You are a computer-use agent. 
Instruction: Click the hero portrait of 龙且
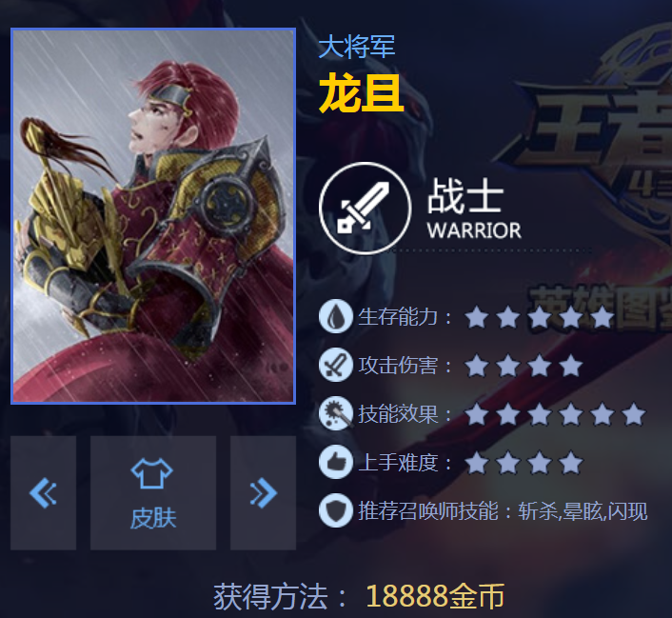153,216
